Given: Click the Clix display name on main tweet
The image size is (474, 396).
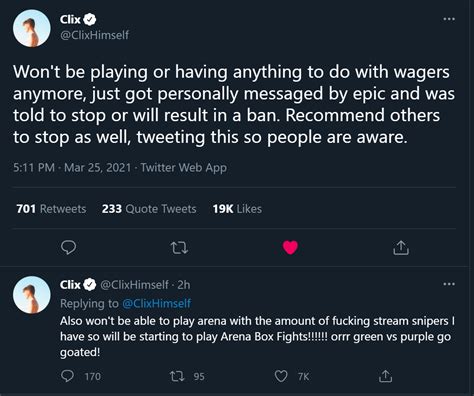Looking at the screenshot, I should [x=70, y=19].
